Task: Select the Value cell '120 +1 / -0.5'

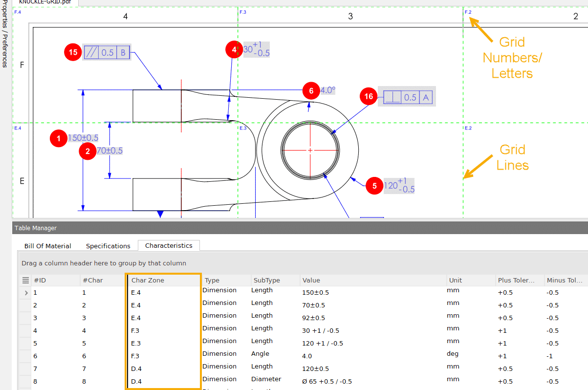Action: pyautogui.click(x=323, y=344)
